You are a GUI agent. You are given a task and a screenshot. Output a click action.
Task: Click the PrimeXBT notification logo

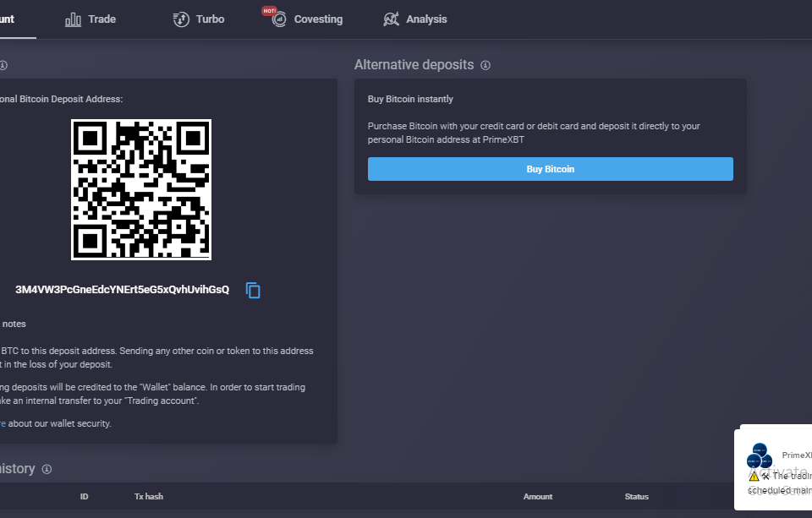(x=760, y=456)
